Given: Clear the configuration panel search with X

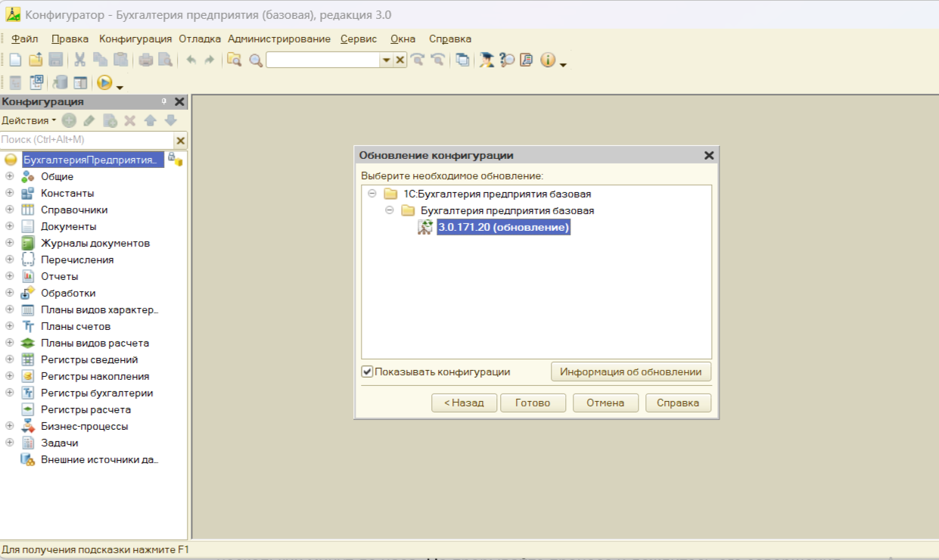Looking at the screenshot, I should (x=180, y=140).
